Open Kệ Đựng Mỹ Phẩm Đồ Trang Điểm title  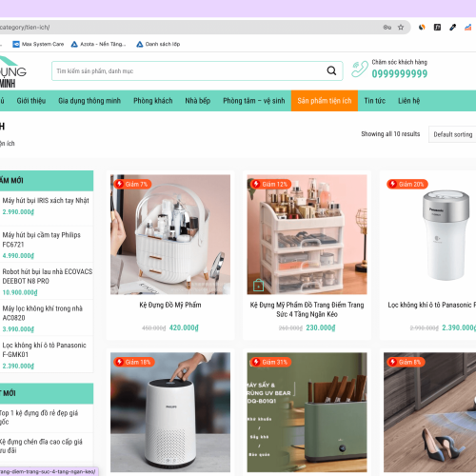pyautogui.click(x=307, y=309)
